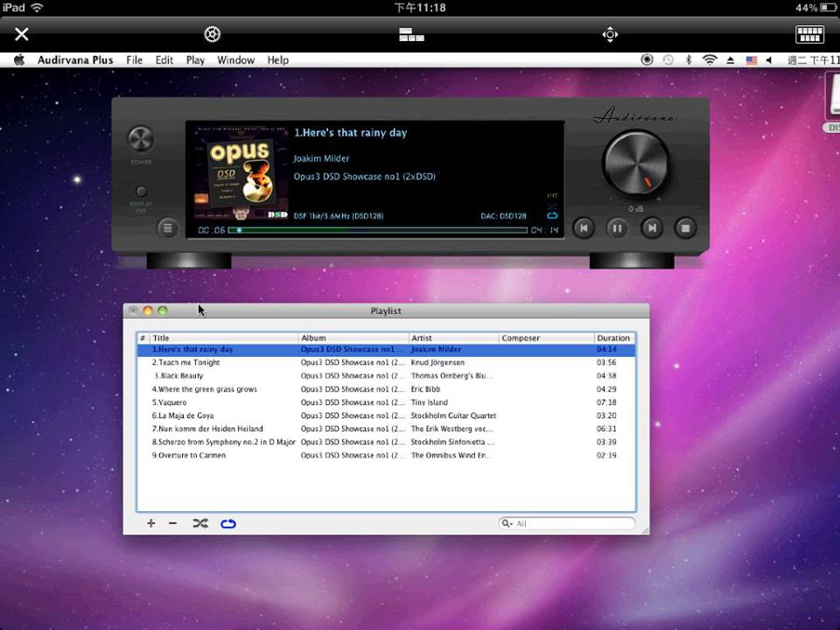Select track 9.Overture to Carmen
The width and height of the screenshot is (840, 630).
pos(386,455)
